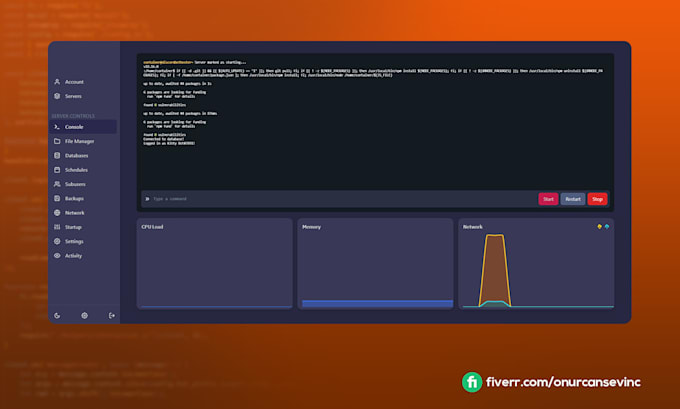Click the command prompt chevron icon
This screenshot has width=680, height=409.
point(147,199)
